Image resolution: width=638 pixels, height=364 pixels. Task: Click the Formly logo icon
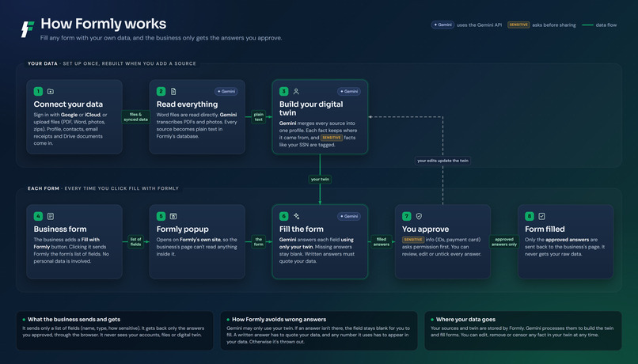pos(28,29)
